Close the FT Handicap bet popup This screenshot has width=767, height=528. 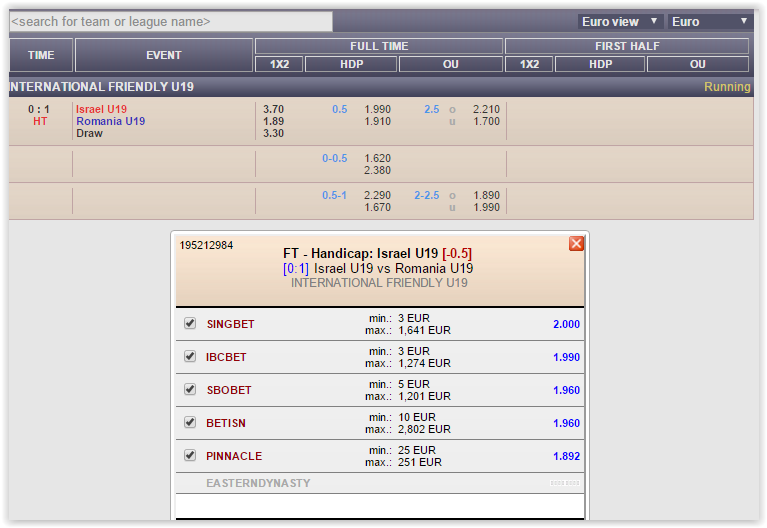click(576, 243)
